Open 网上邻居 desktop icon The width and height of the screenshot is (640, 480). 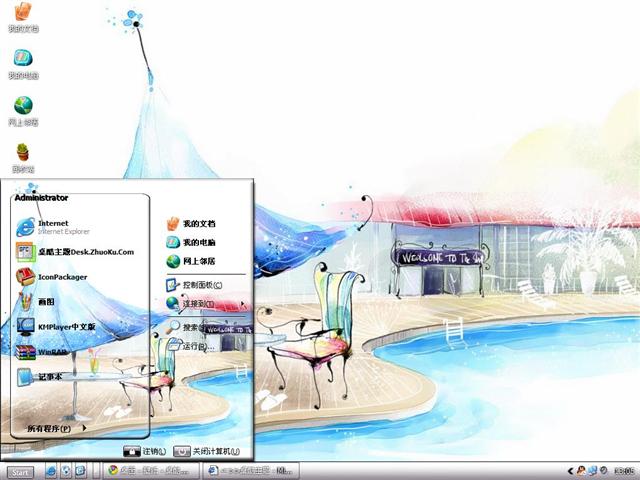click(x=23, y=111)
